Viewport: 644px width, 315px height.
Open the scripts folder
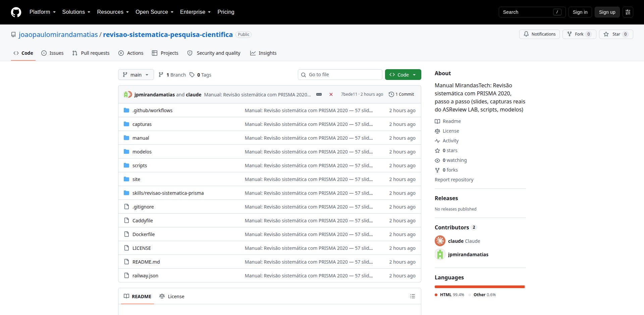(140, 166)
